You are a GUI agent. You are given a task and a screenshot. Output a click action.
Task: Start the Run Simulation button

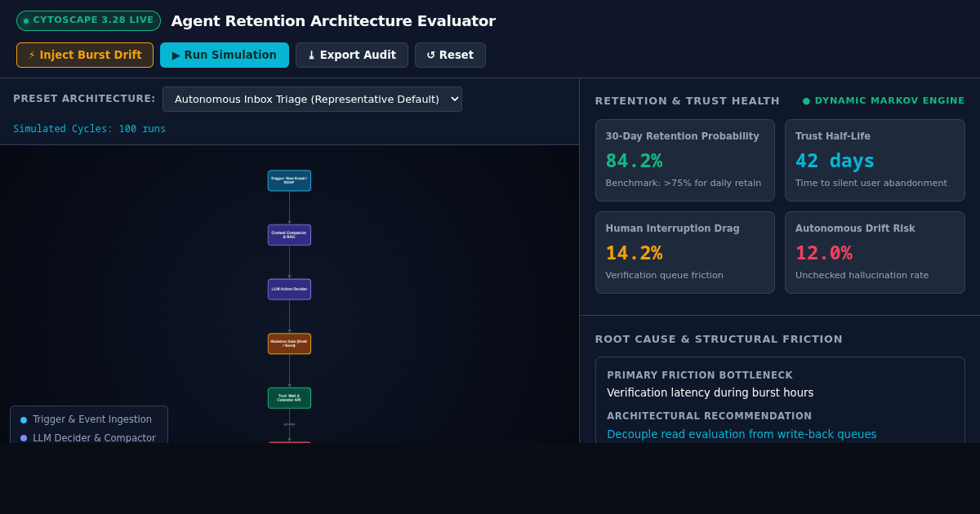225,55
